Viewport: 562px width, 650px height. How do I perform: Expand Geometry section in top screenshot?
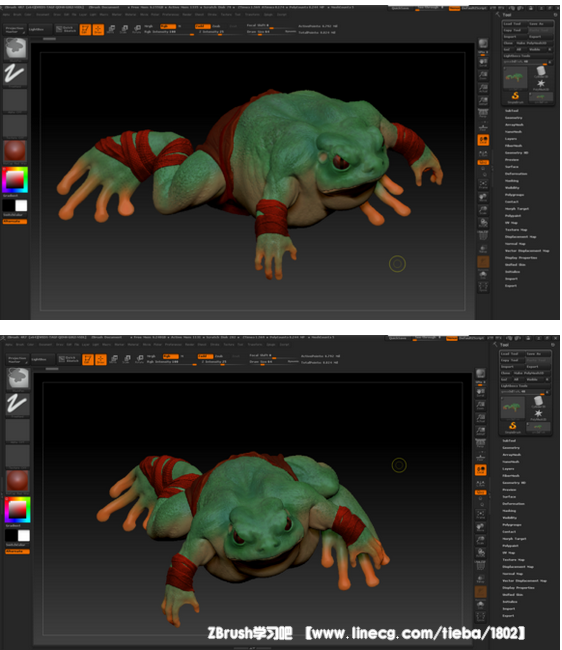(514, 118)
